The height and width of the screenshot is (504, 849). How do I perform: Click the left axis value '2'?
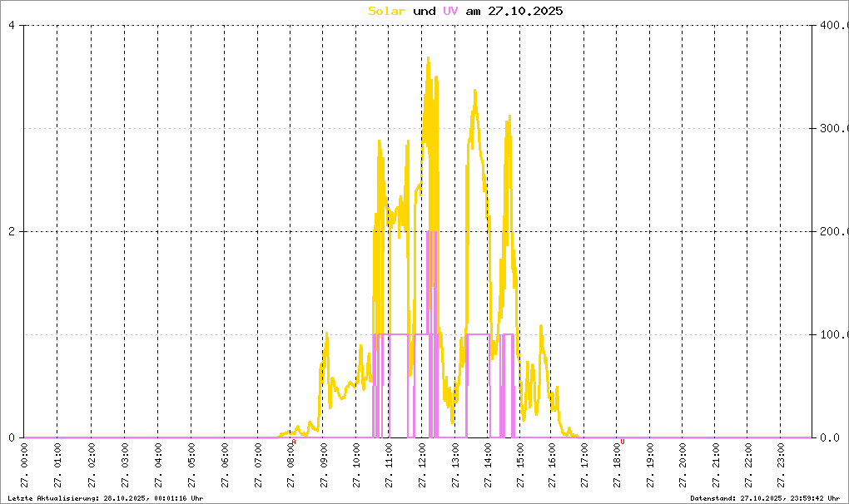(x=12, y=231)
